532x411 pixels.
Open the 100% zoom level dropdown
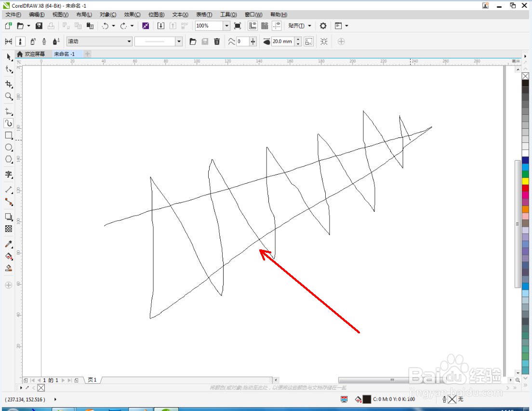(226, 26)
